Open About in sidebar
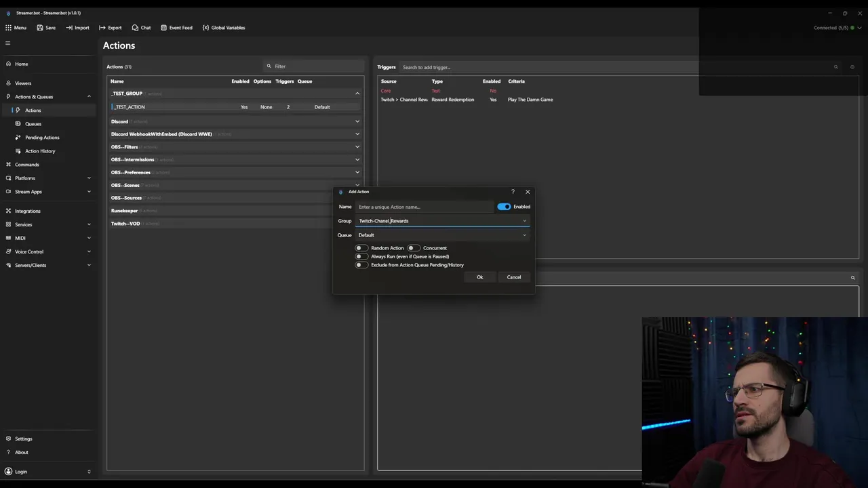 point(22,453)
